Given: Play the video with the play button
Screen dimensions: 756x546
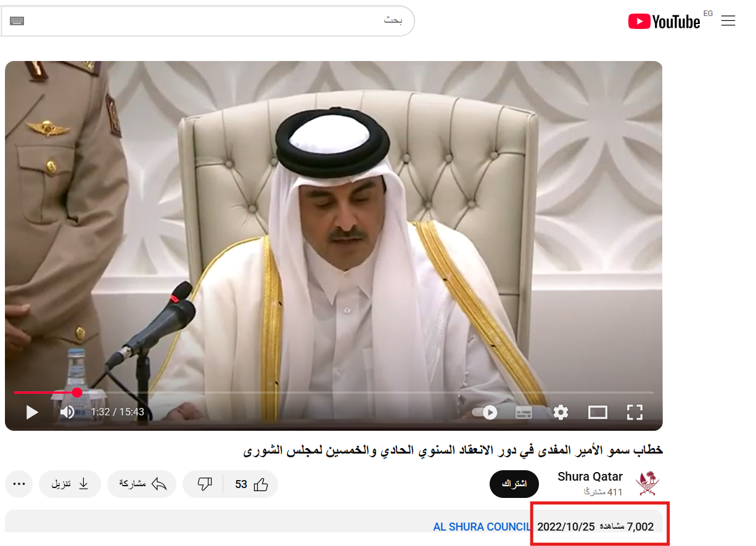Looking at the screenshot, I should tap(31, 412).
